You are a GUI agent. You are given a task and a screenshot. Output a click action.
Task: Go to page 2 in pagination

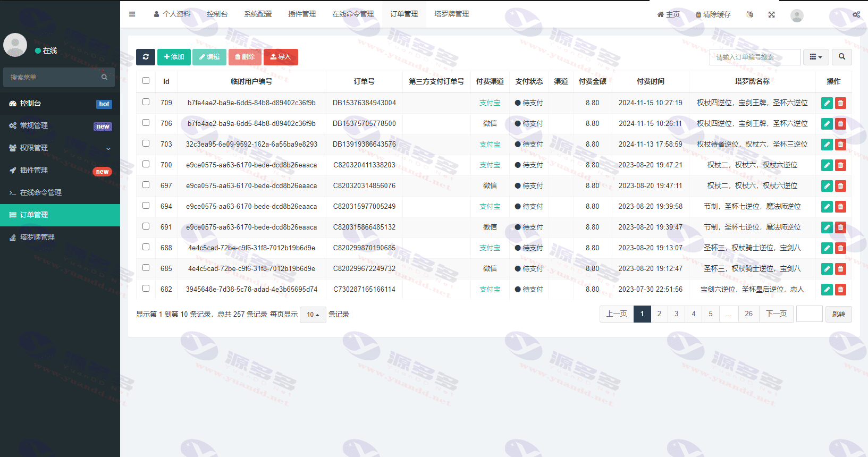(x=659, y=314)
